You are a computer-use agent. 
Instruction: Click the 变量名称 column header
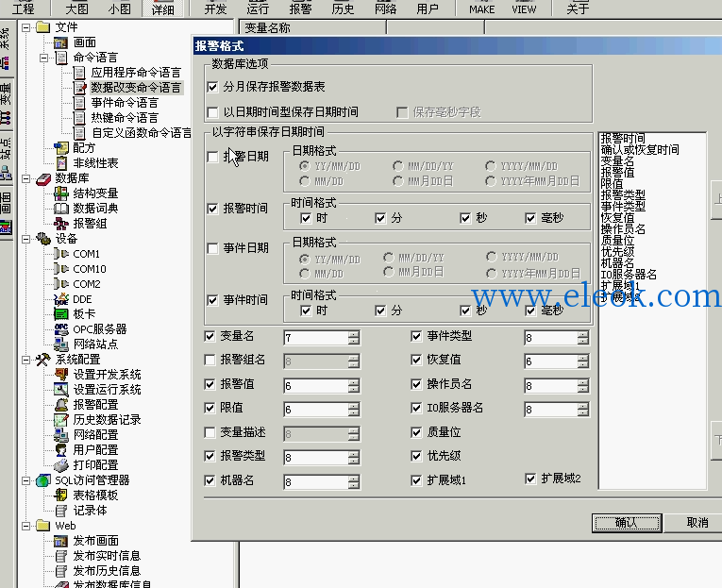click(312, 28)
